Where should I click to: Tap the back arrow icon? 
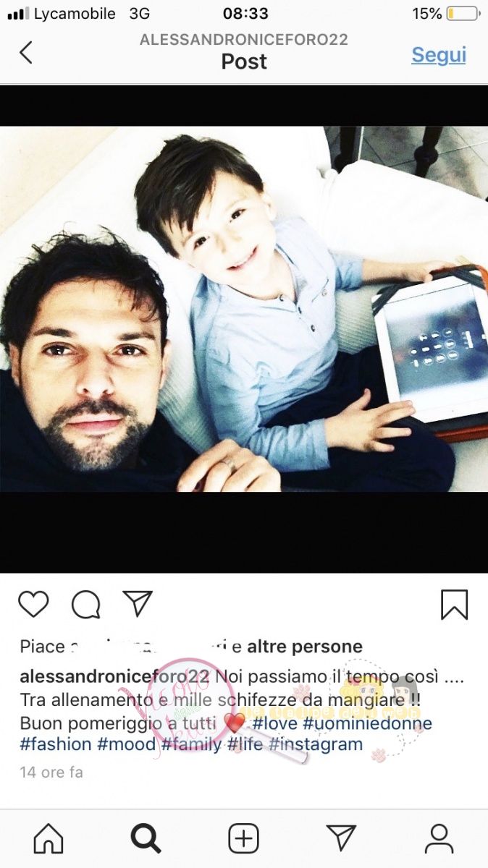(26, 53)
